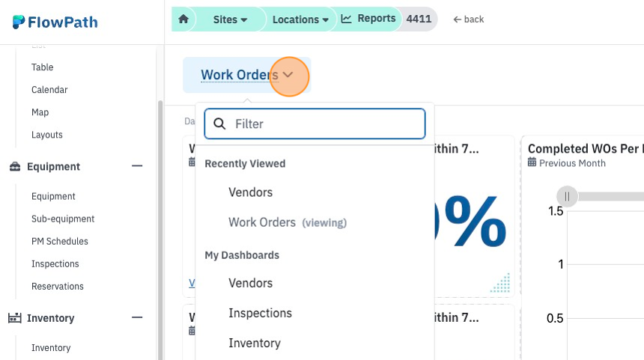Screen dimensions: 644x360
Task: Open Table view in sidebar
Action: click(x=42, y=67)
